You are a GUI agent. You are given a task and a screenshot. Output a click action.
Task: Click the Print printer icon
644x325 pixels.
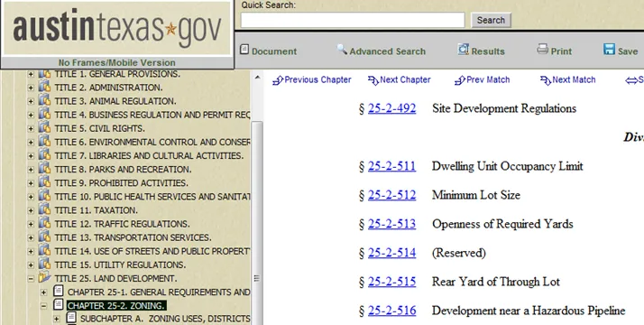[543, 50]
